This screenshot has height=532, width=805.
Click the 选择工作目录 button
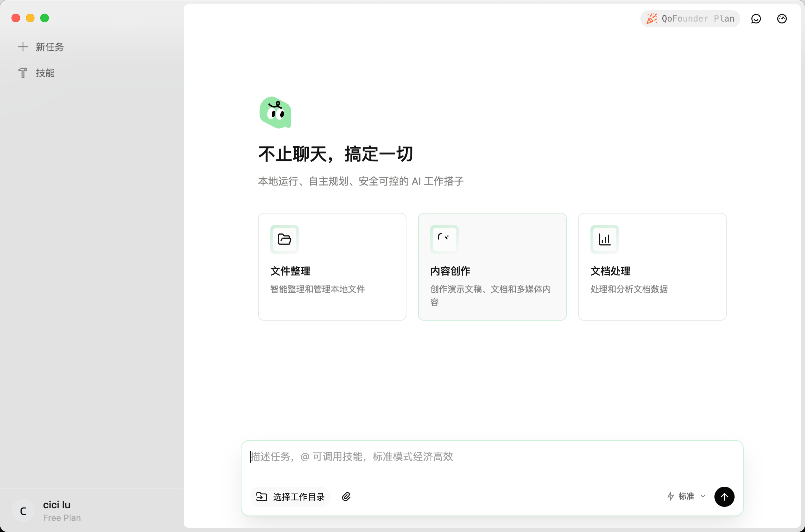pyautogui.click(x=290, y=497)
